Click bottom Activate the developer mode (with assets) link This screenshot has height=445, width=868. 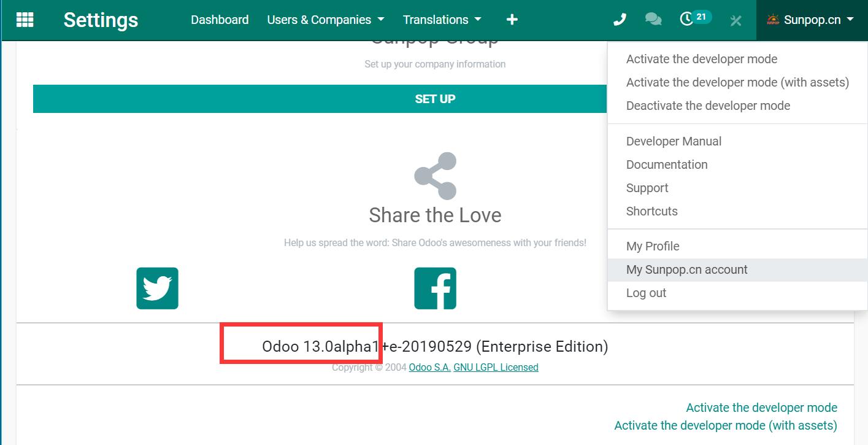tap(725, 425)
